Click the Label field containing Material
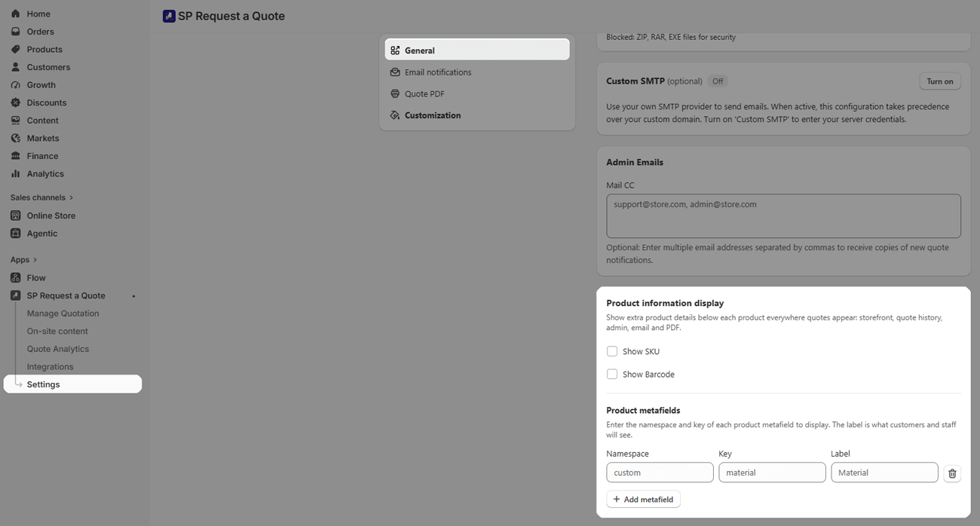The image size is (980, 526). click(x=884, y=472)
